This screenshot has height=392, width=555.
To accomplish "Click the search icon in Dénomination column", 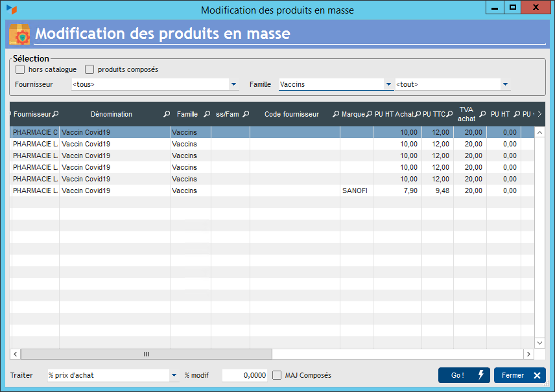I will click(167, 114).
